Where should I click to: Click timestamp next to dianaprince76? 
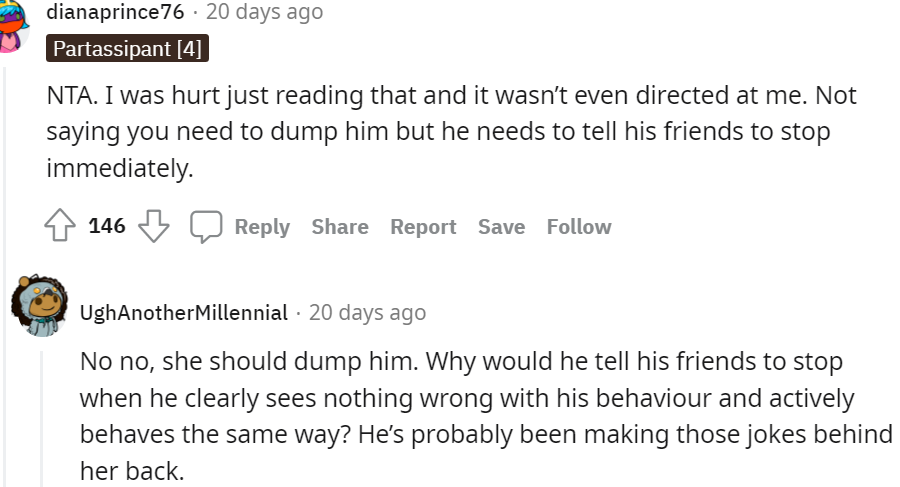(x=264, y=12)
